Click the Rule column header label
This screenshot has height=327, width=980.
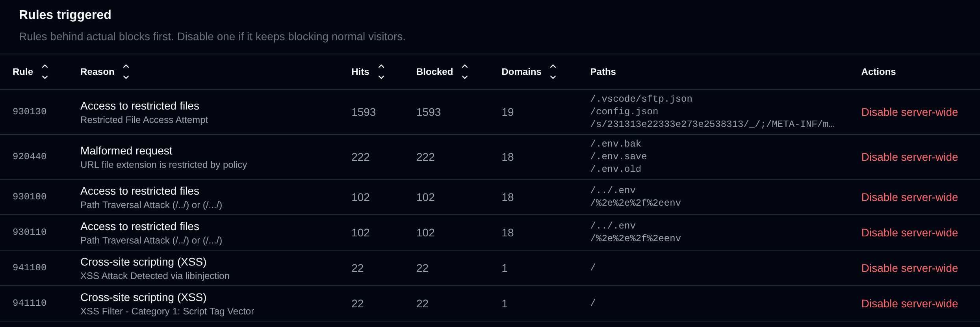coord(23,72)
